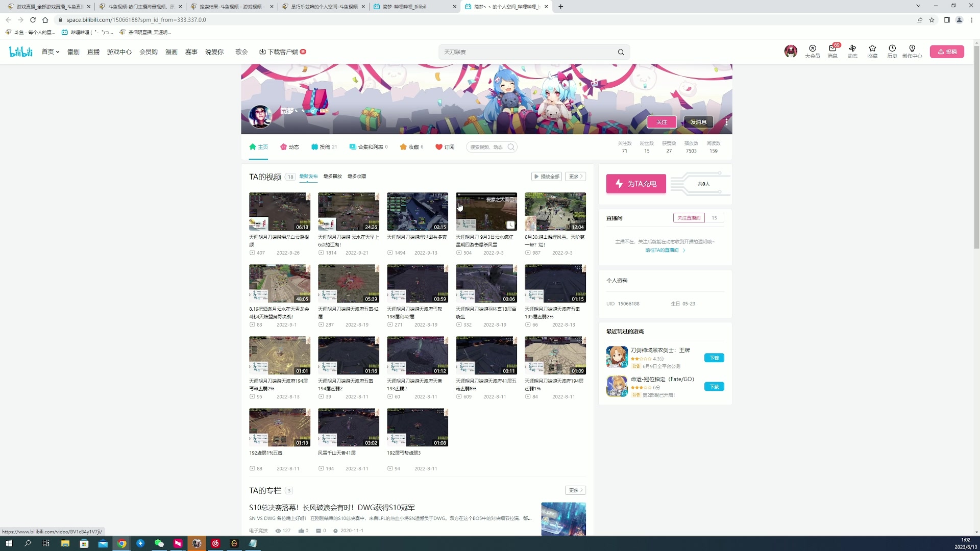Select 最多播放 sorting option
This screenshot has height=551, width=980.
click(x=333, y=176)
